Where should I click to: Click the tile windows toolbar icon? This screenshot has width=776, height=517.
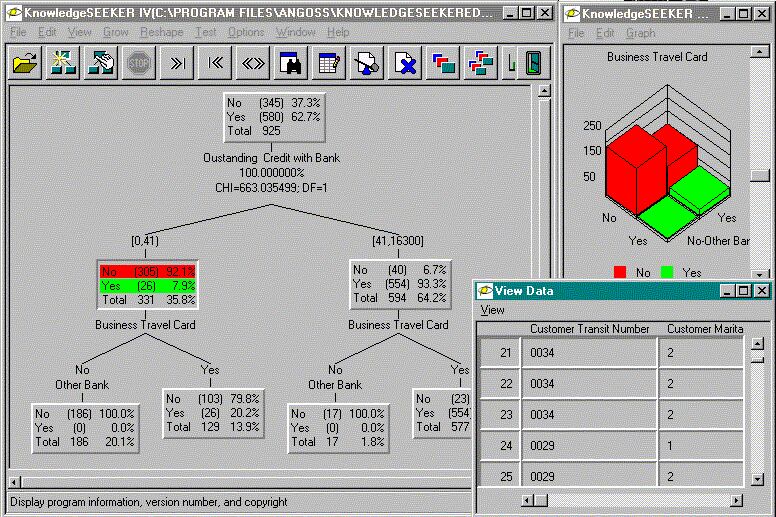(481, 63)
